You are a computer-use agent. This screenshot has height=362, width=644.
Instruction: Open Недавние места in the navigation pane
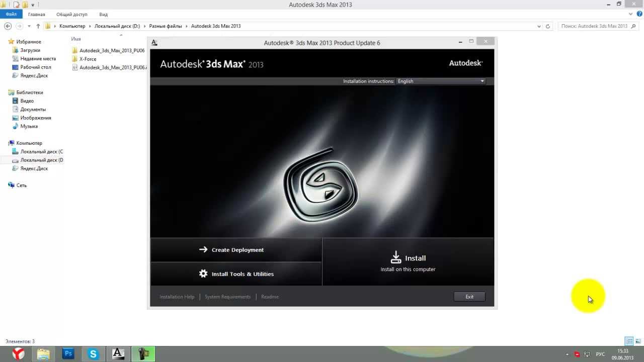click(38, 59)
